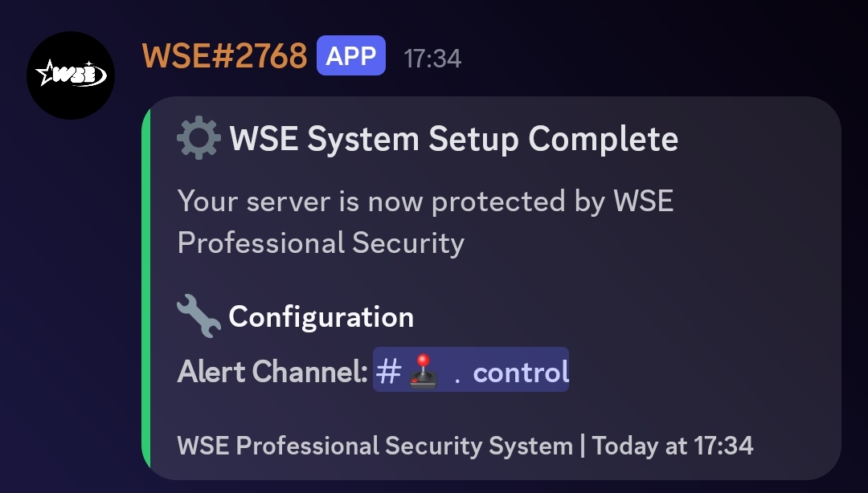Click the footer "Today at 17:34" timestamp
Image resolution: width=868 pixels, height=493 pixels.
[x=673, y=446]
